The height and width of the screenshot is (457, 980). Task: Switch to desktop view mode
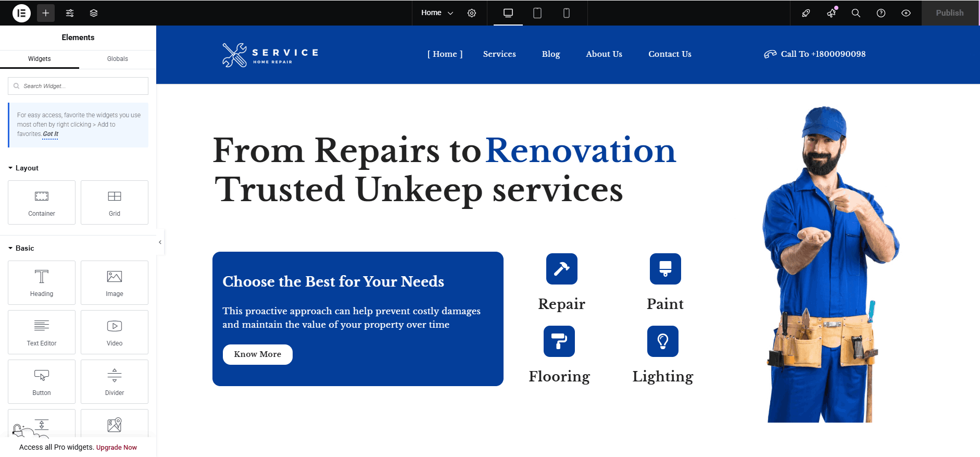(x=508, y=13)
